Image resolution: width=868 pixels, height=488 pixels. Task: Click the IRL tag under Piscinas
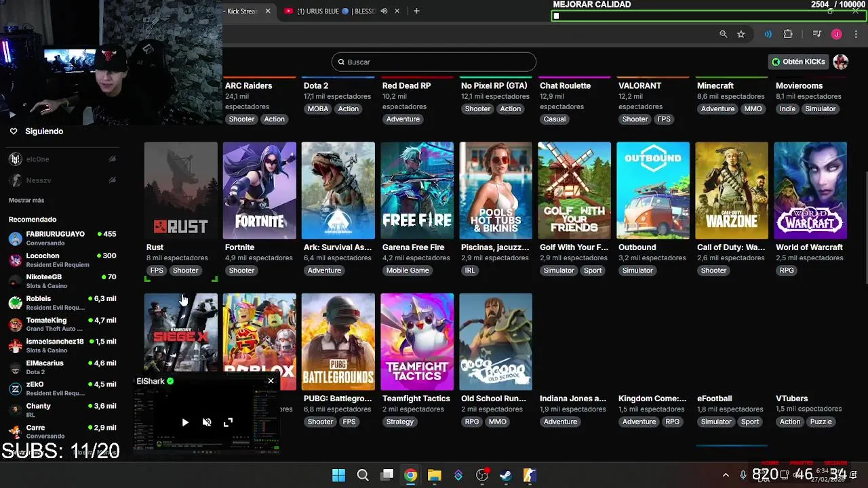(470, 270)
